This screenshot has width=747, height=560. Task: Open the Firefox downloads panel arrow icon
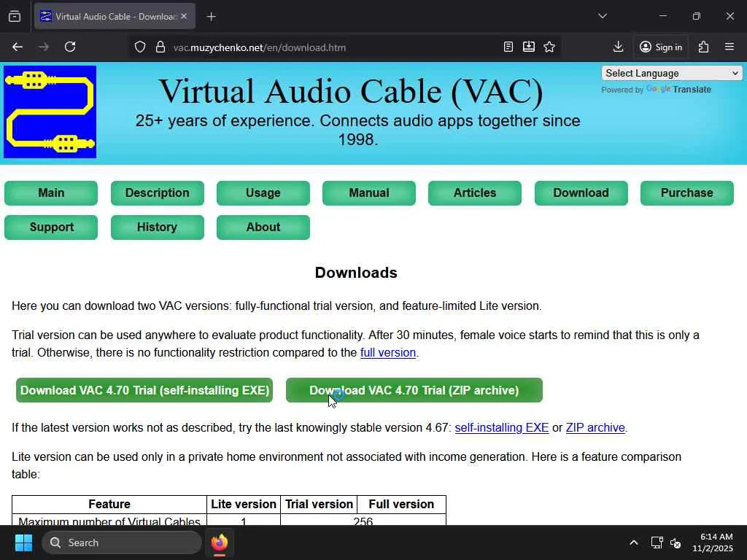(618, 47)
